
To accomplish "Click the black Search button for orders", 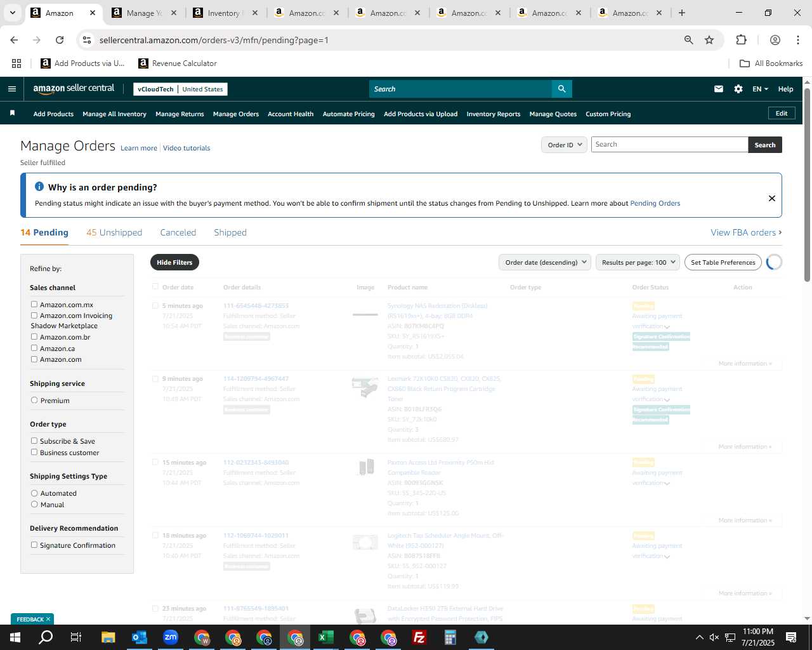I will 765,145.
